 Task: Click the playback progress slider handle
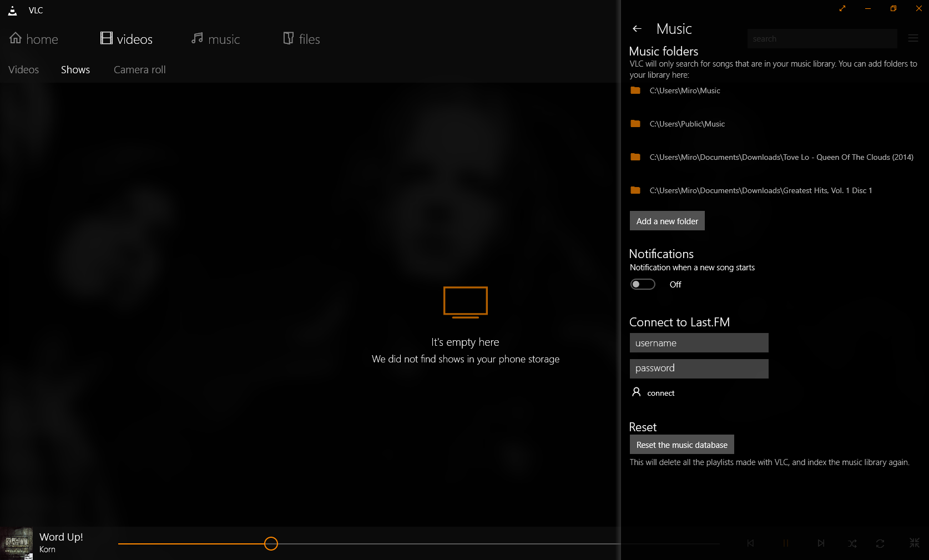tap(271, 544)
